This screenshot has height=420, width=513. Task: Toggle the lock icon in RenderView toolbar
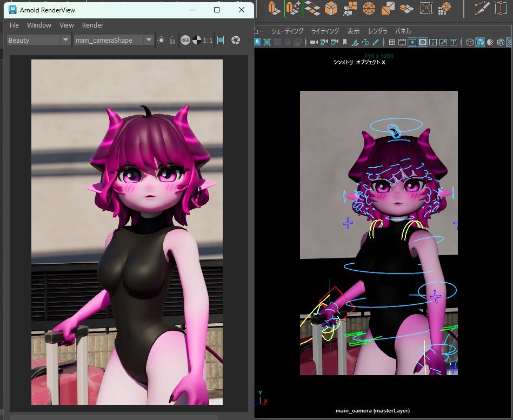pos(172,40)
